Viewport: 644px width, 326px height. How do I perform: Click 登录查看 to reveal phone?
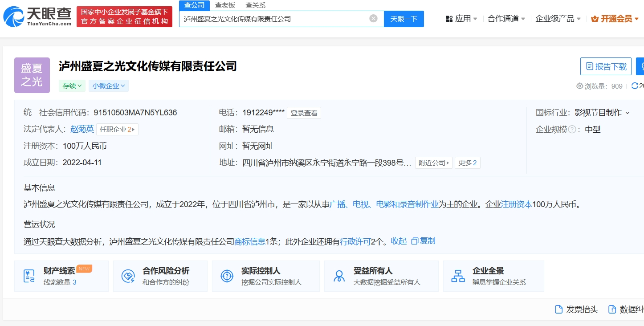(x=304, y=113)
